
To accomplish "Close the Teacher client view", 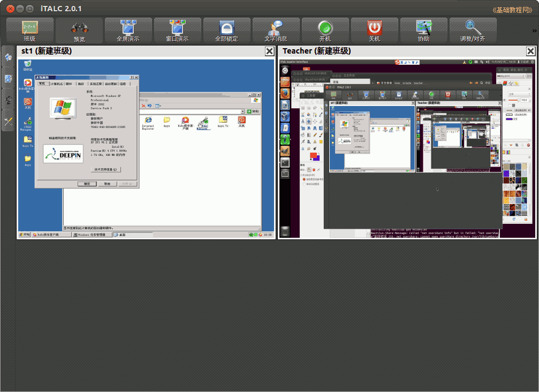I will (530, 51).
